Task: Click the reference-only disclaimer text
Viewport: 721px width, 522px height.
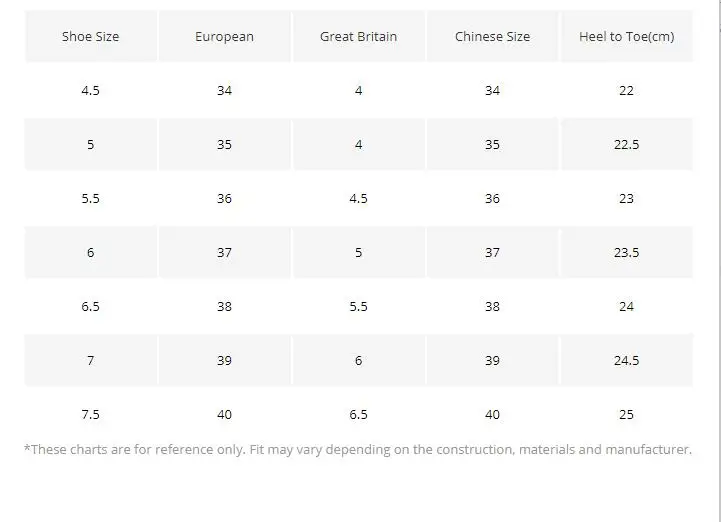Action: click(358, 449)
